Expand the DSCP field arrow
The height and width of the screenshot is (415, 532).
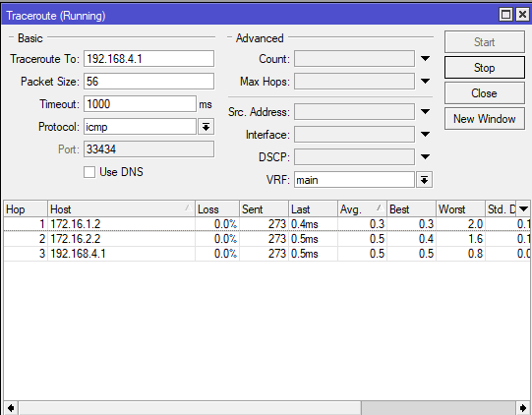(x=425, y=156)
